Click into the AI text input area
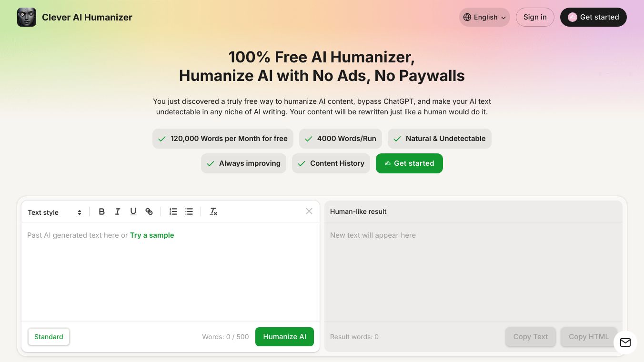Image resolution: width=644 pixels, height=362 pixels. click(171, 276)
